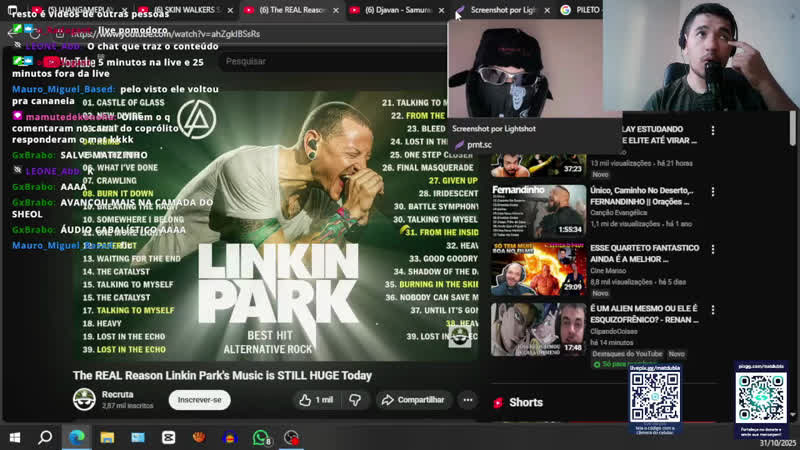
Task: Open Compartilhar share option
Action: (x=414, y=400)
